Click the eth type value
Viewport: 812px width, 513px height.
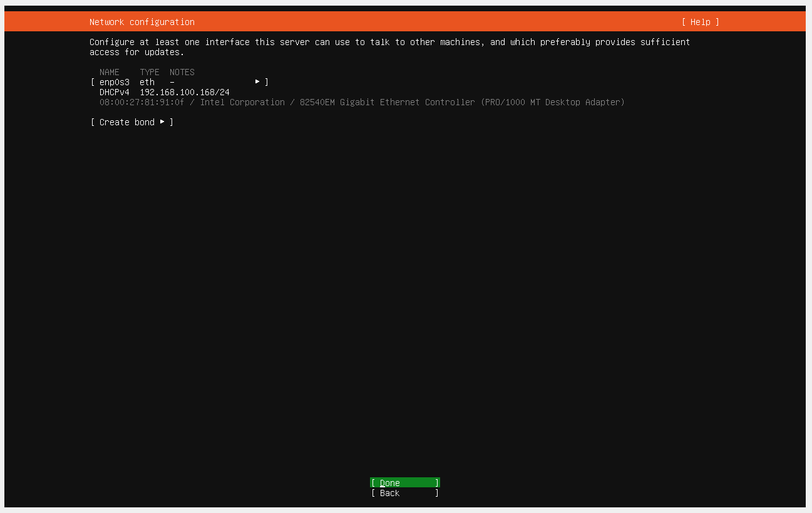147,82
